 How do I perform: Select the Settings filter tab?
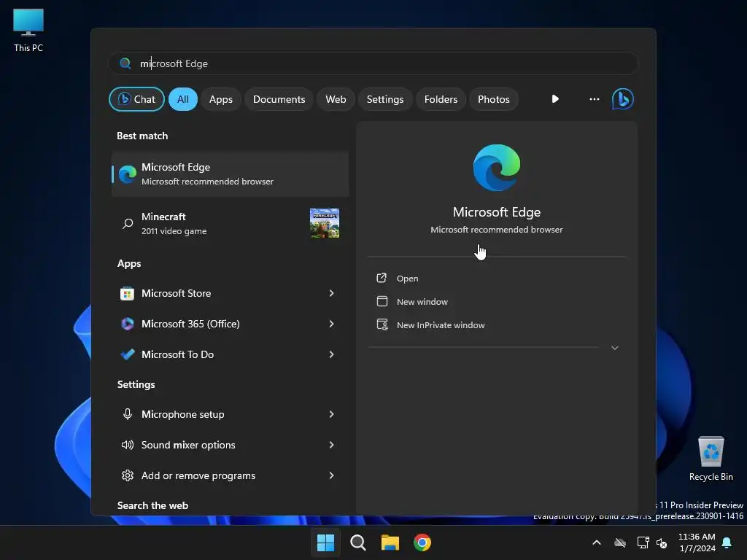pos(385,99)
